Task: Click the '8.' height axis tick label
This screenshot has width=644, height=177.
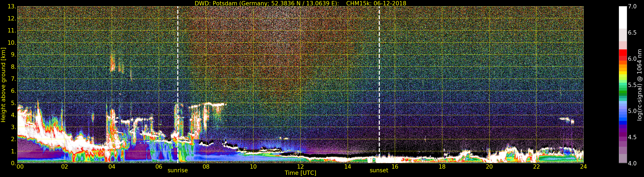Action: 13,67
